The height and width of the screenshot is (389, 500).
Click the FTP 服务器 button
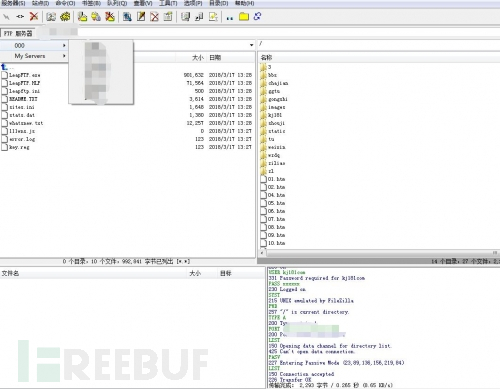coord(18,33)
